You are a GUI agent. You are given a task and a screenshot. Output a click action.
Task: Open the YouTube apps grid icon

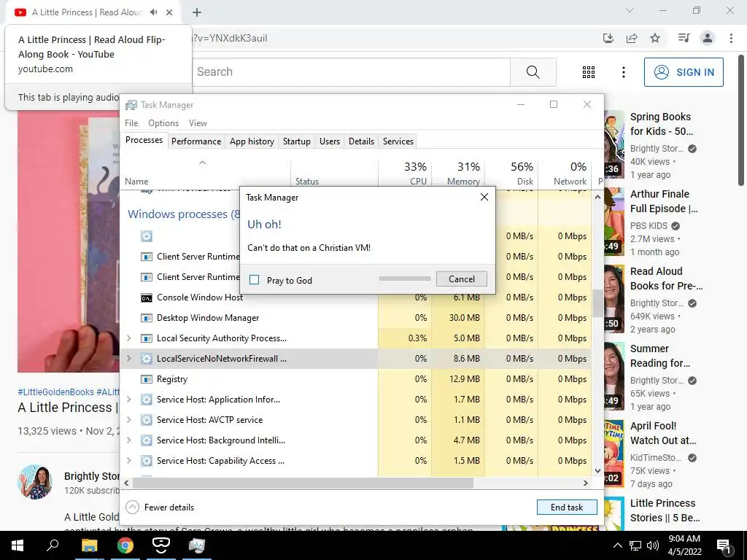click(589, 72)
